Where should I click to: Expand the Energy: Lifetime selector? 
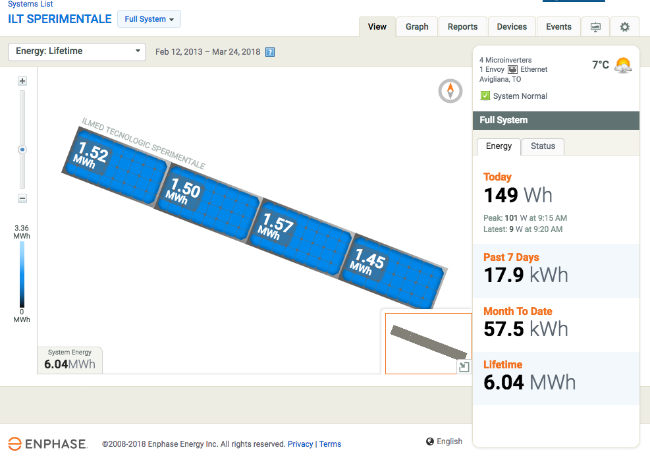(x=78, y=52)
